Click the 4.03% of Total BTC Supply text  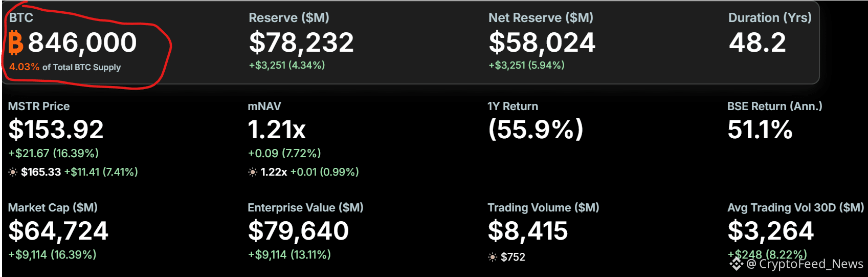coord(65,67)
